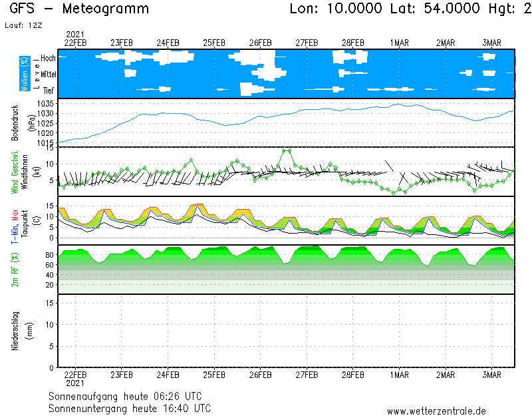Image resolution: width=532 pixels, height=416 pixels.
Task: Click the Hgt: 2 height value
Action: (x=500, y=9)
